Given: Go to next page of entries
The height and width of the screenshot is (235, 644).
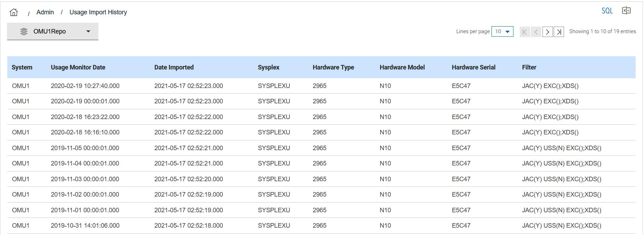Looking at the screenshot, I should pyautogui.click(x=547, y=32).
